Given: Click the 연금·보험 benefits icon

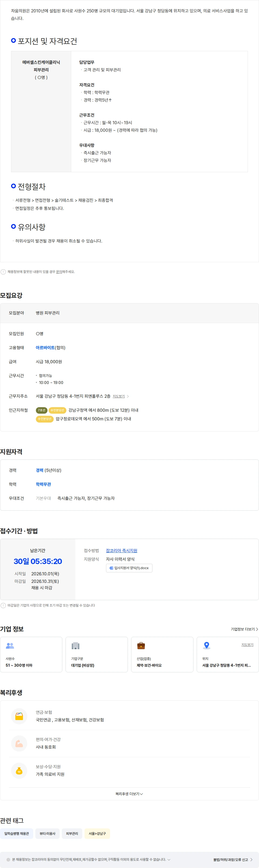Looking at the screenshot, I should (19, 716).
